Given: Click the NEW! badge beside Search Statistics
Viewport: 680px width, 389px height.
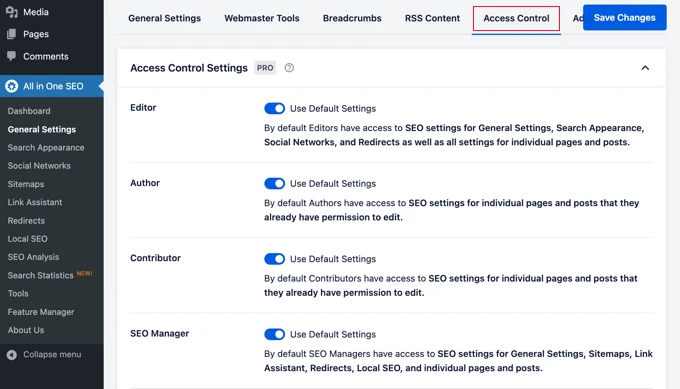Looking at the screenshot, I should click(85, 273).
